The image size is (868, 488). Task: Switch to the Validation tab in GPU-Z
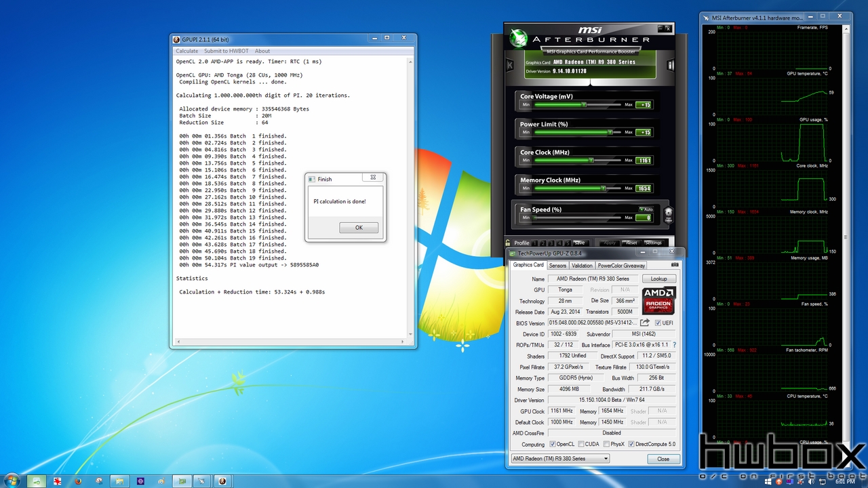click(582, 266)
